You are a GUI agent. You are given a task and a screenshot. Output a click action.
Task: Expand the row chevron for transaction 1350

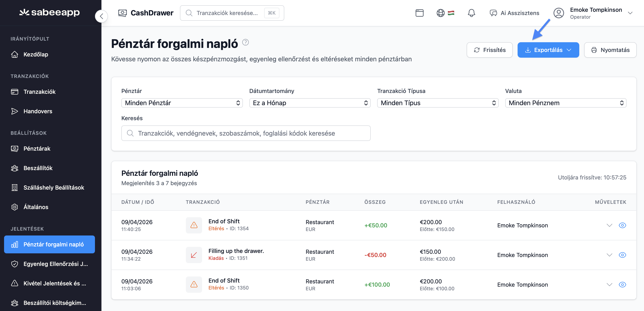609,284
